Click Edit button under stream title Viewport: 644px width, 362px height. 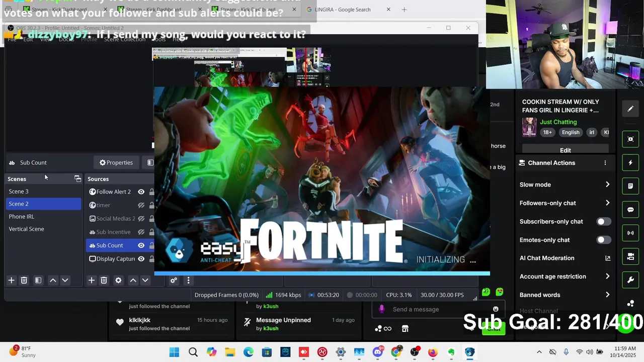[566, 150]
